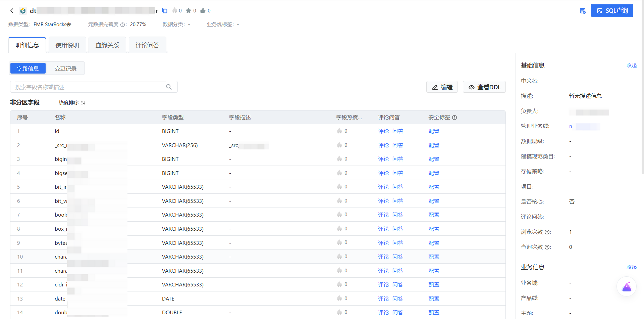The height and width of the screenshot is (319, 644).
Task: Click the 暂无描述信息 description text
Action: click(585, 96)
